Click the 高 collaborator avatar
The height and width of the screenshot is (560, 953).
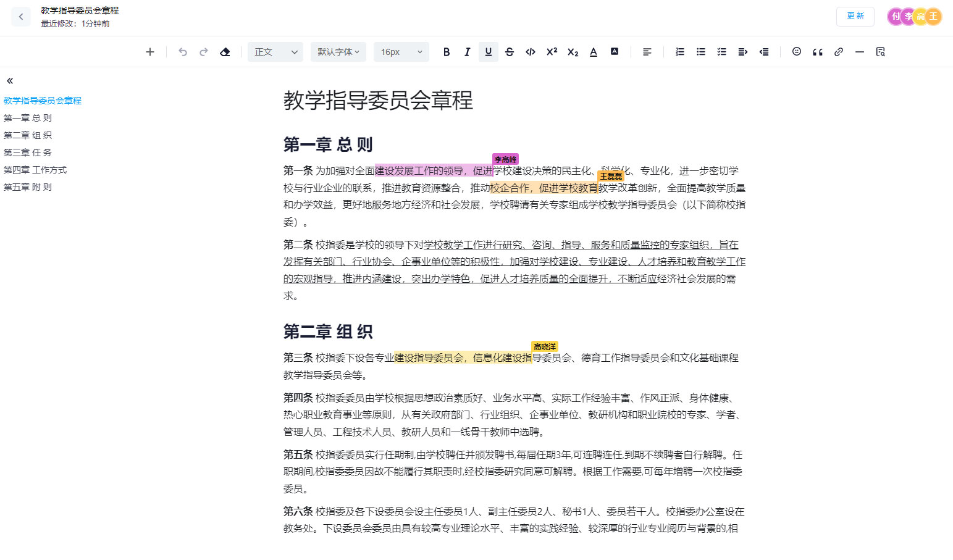click(921, 17)
